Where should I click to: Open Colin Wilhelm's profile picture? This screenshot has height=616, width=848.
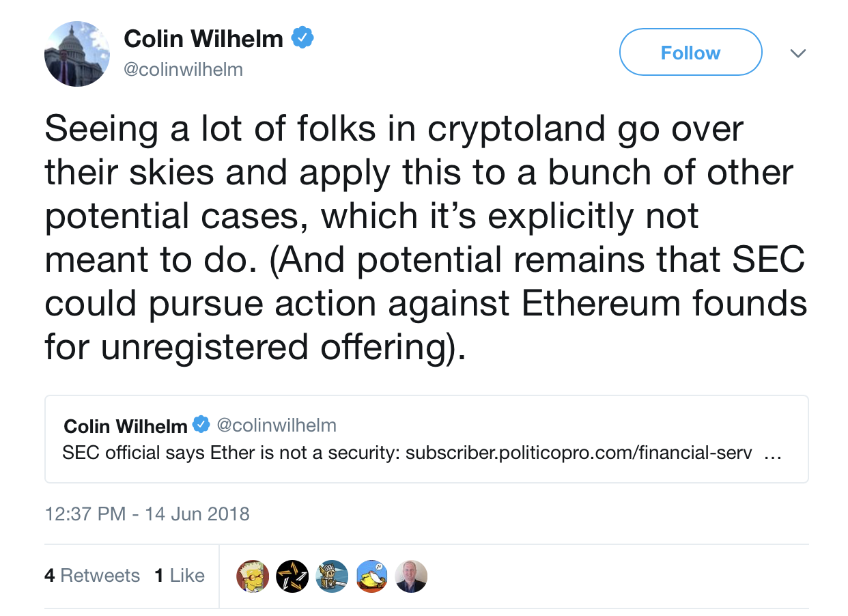pos(77,54)
